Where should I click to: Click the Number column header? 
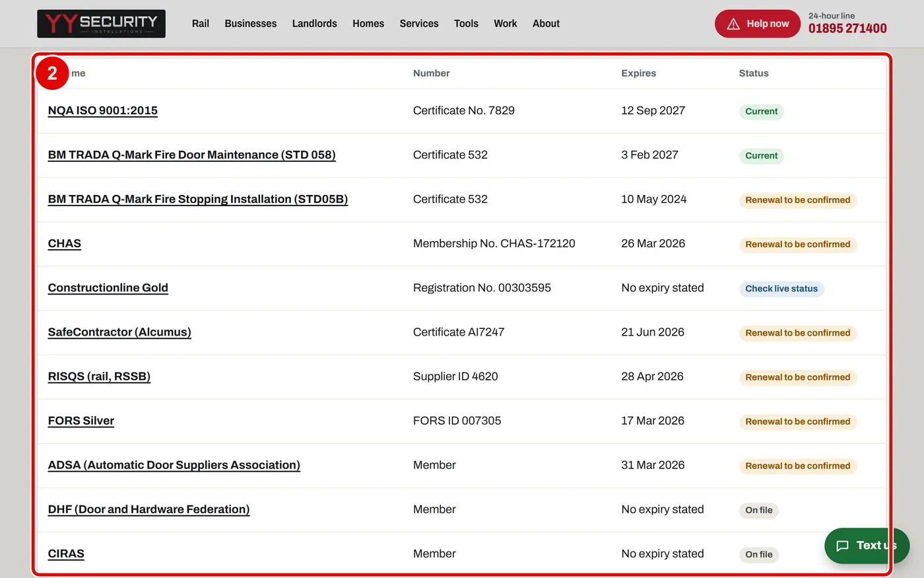tap(431, 73)
